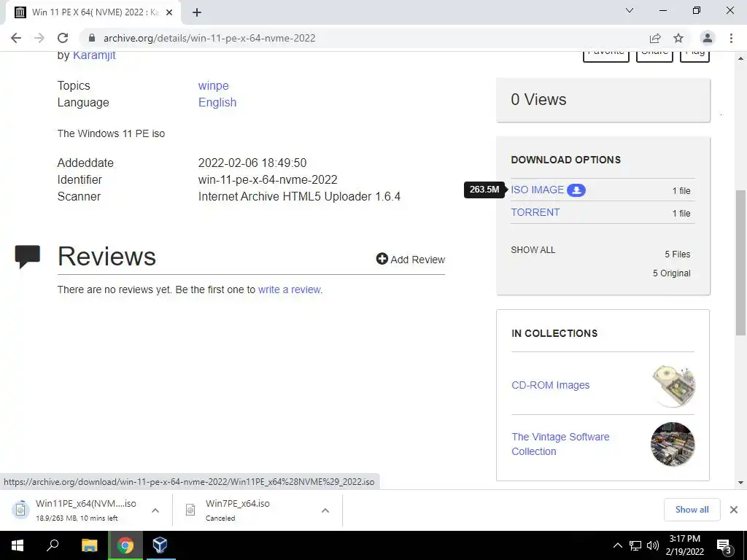Share this page via toolbar icon
The width and height of the screenshot is (747, 560).
click(x=655, y=38)
